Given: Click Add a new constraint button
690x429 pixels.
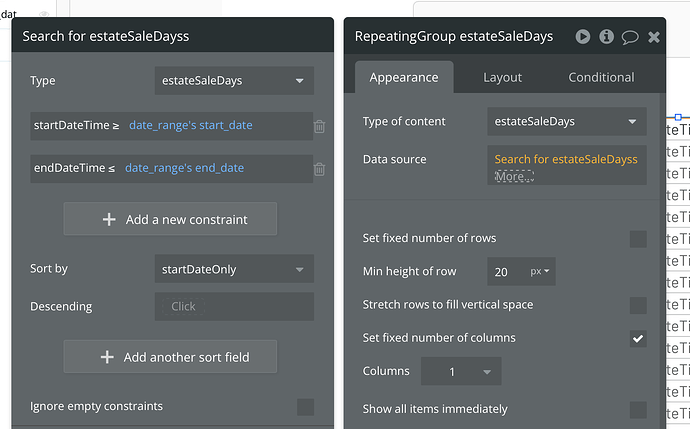Looking at the screenshot, I should [x=170, y=219].
